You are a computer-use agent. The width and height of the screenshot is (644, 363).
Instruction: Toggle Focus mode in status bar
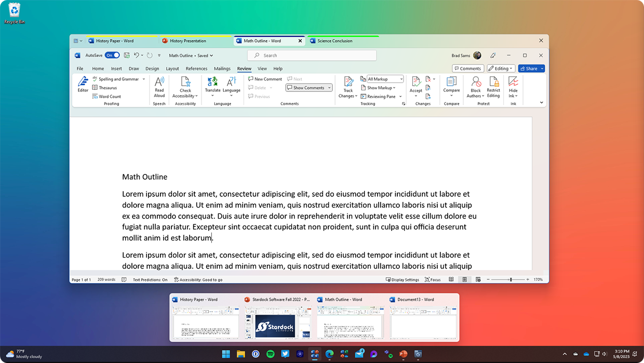(x=433, y=279)
